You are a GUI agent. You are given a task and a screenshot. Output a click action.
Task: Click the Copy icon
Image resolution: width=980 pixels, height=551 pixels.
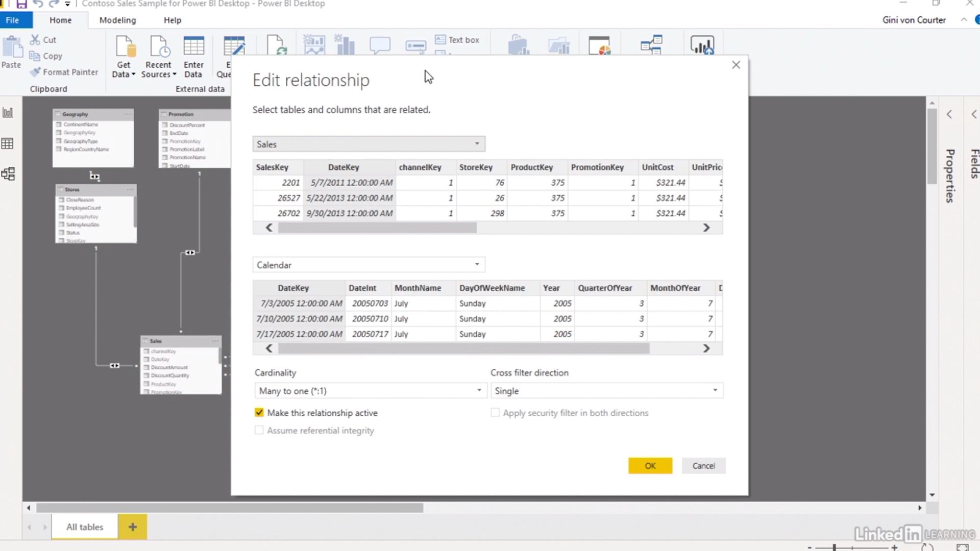(35, 56)
